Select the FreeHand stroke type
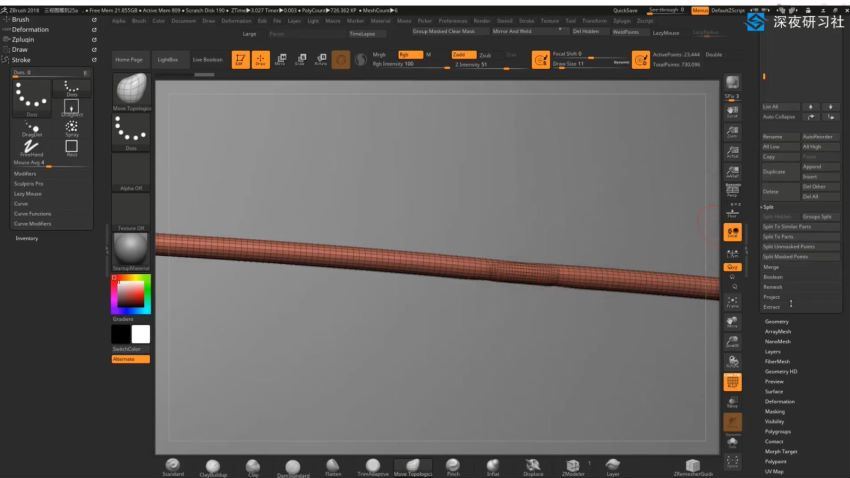Viewport: 850px width, 478px height. click(31, 147)
